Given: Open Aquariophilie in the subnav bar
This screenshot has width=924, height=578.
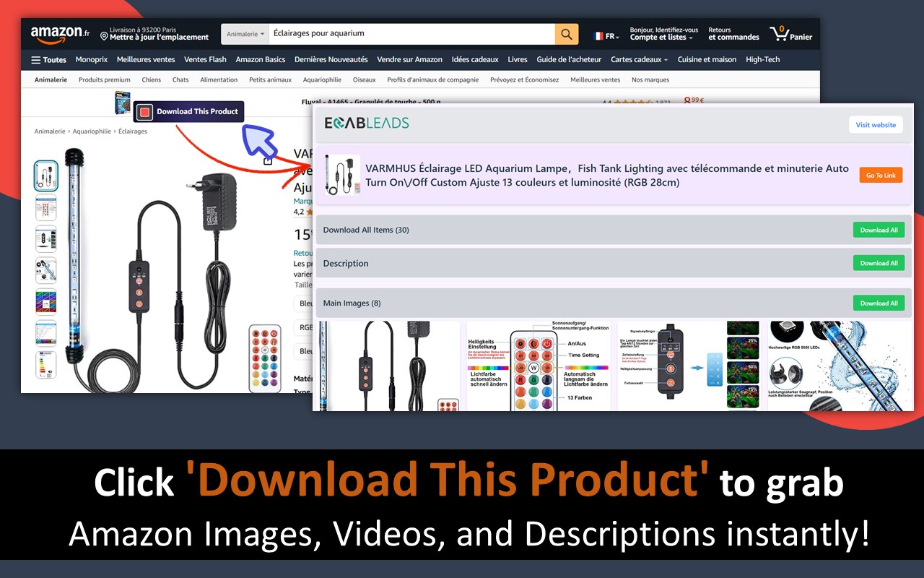Looking at the screenshot, I should tap(322, 80).
